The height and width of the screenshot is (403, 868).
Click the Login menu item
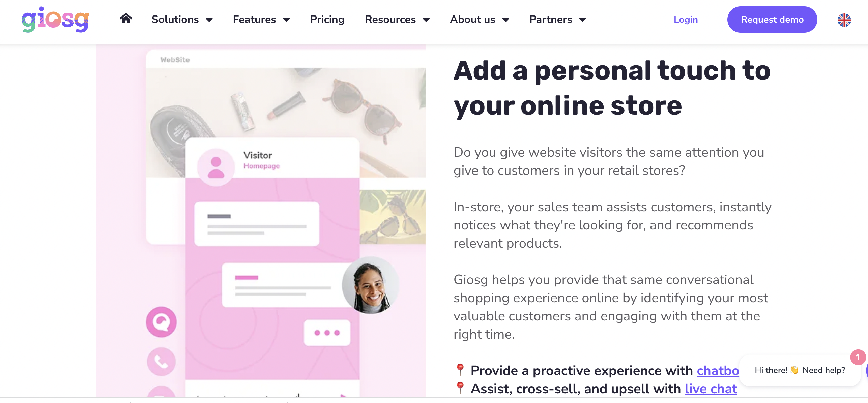click(686, 19)
